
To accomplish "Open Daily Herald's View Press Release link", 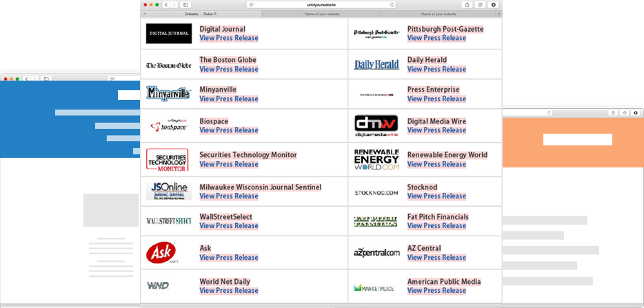I will [436, 69].
